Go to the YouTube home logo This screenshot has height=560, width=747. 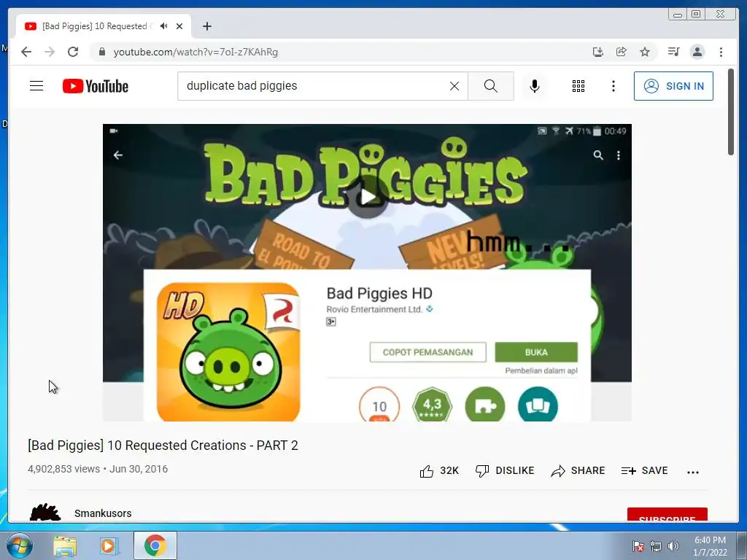tap(96, 86)
